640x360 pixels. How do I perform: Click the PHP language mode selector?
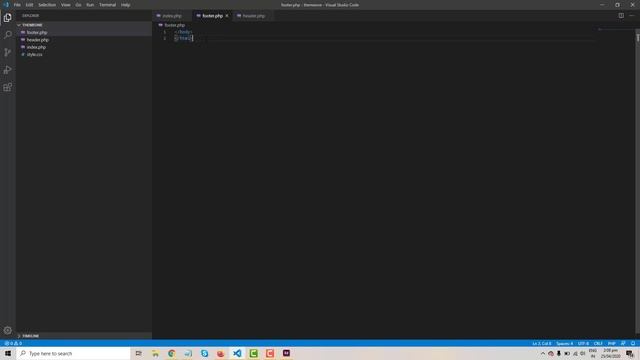pyautogui.click(x=611, y=343)
